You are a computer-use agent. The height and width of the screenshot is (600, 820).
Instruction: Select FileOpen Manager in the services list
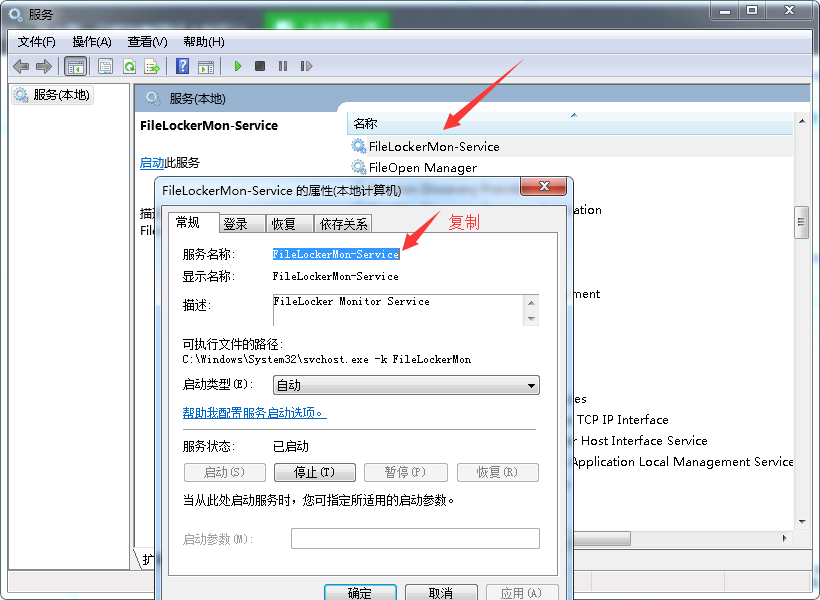[x=422, y=168]
